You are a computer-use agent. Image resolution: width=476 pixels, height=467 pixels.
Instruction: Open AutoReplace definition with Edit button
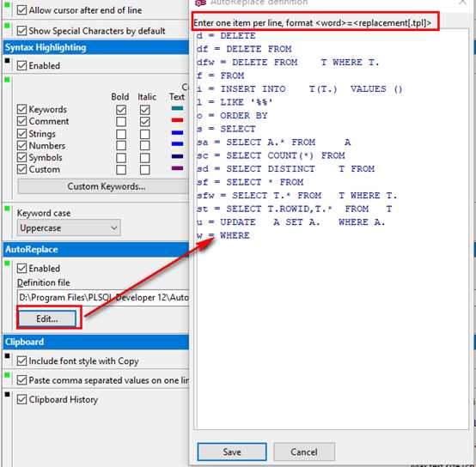pos(47,318)
